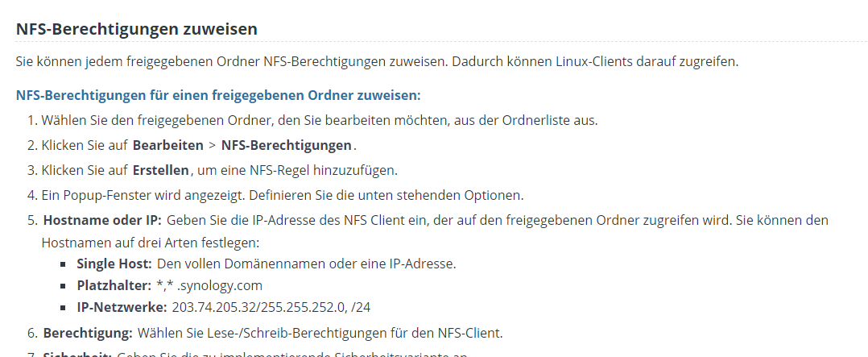Click the bold label "Berechtigung:" in step 6
This screenshot has width=868, height=357.
(x=87, y=332)
